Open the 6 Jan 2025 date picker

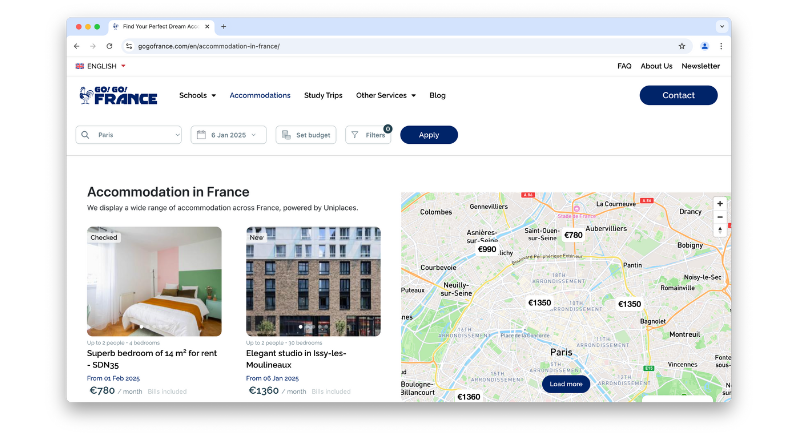[x=229, y=135]
